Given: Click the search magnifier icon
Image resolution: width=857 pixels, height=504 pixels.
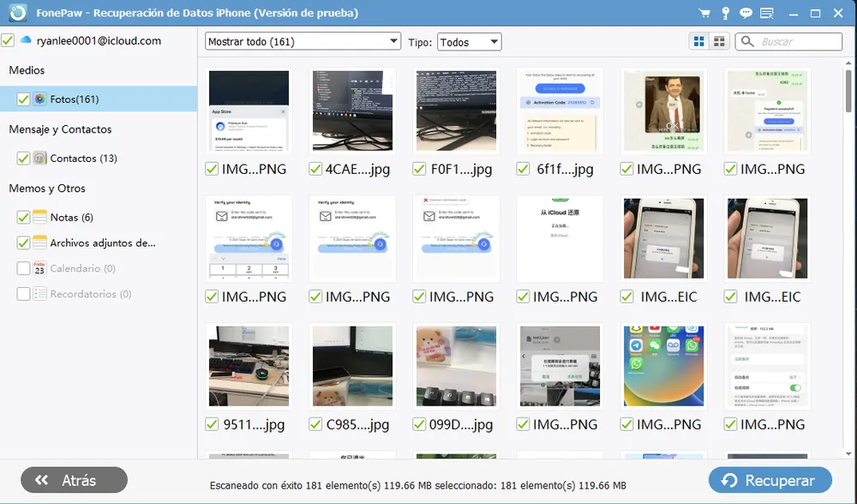Looking at the screenshot, I should (747, 41).
